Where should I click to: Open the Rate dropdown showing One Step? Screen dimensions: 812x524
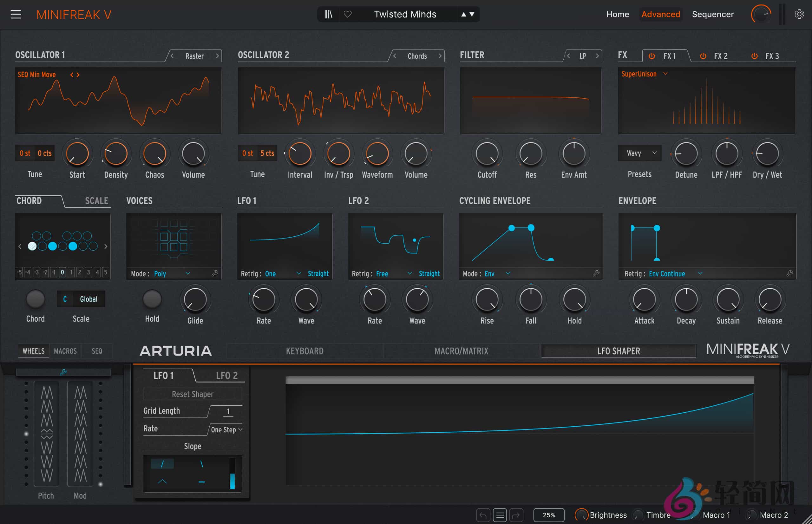point(225,429)
